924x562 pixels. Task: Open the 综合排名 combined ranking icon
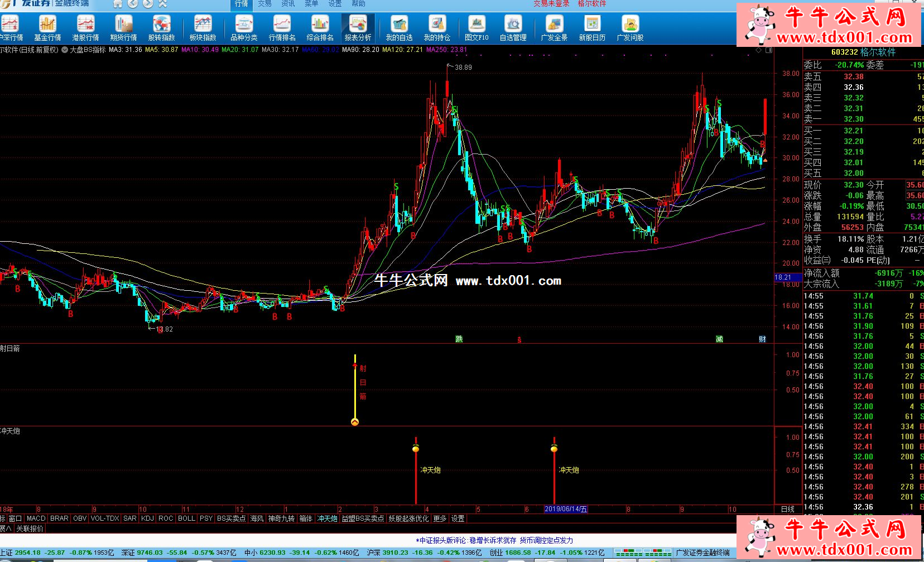click(x=320, y=28)
